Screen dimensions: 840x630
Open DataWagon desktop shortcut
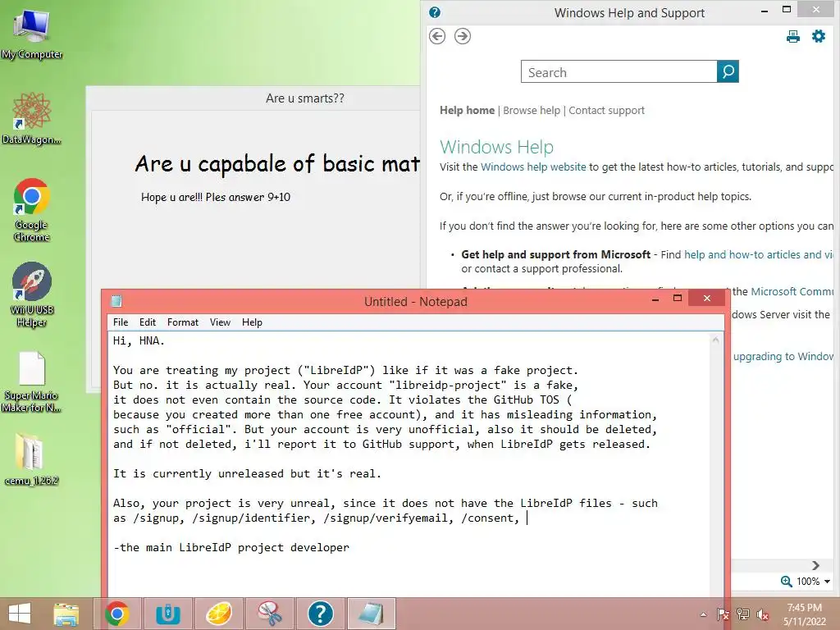tap(32, 118)
